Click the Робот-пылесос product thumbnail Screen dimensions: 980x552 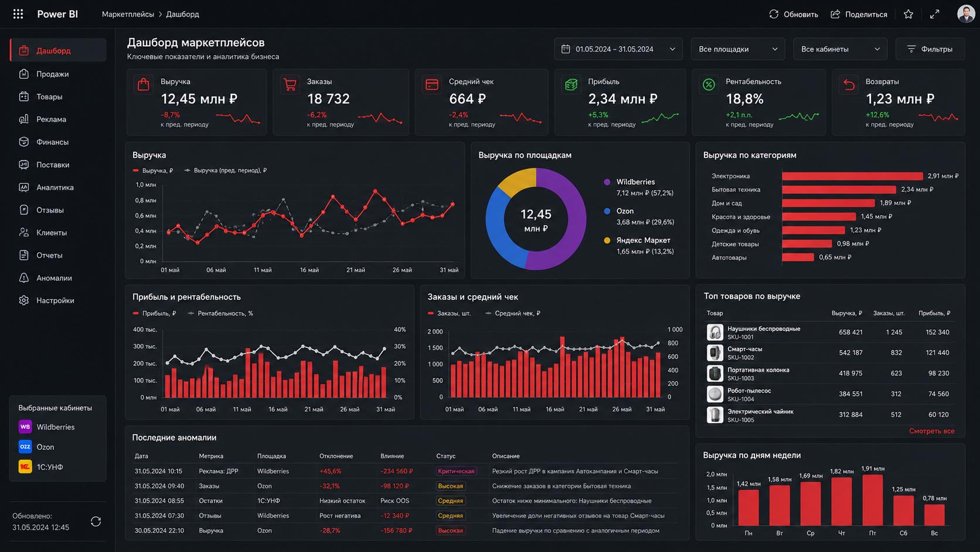point(714,394)
